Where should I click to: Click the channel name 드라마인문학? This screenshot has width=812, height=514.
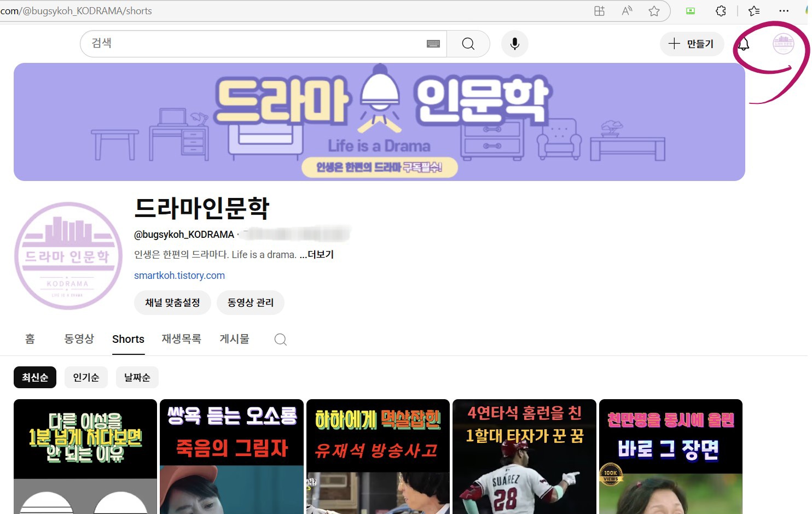click(202, 208)
